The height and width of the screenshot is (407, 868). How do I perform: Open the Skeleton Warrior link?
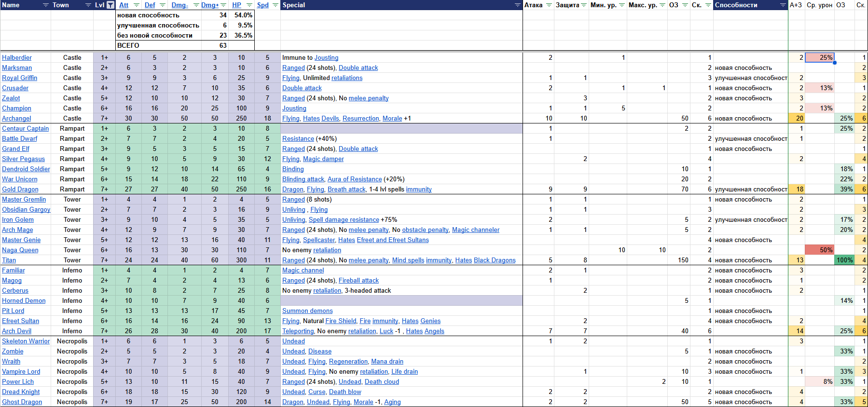click(x=26, y=341)
